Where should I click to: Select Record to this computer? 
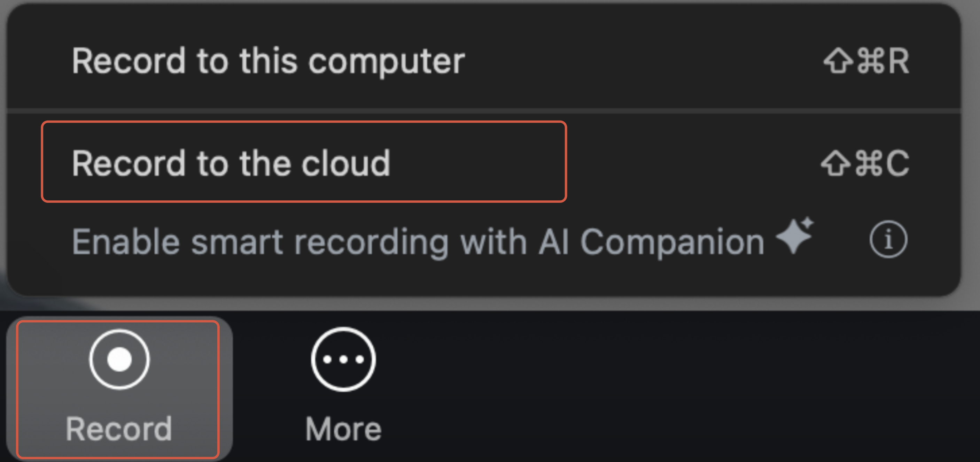pyautogui.click(x=268, y=61)
